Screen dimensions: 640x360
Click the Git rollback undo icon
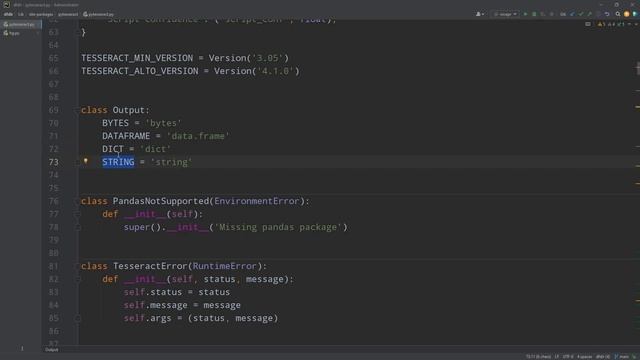pos(607,14)
